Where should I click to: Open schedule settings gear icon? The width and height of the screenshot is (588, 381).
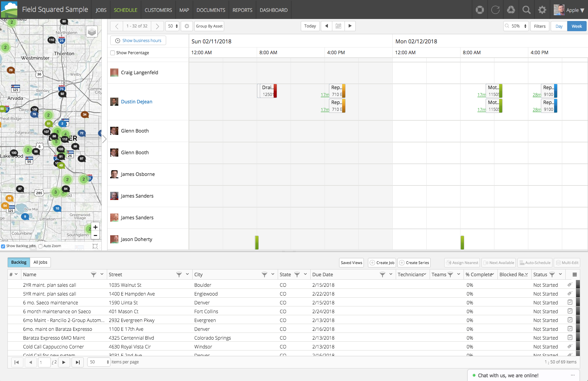click(187, 26)
